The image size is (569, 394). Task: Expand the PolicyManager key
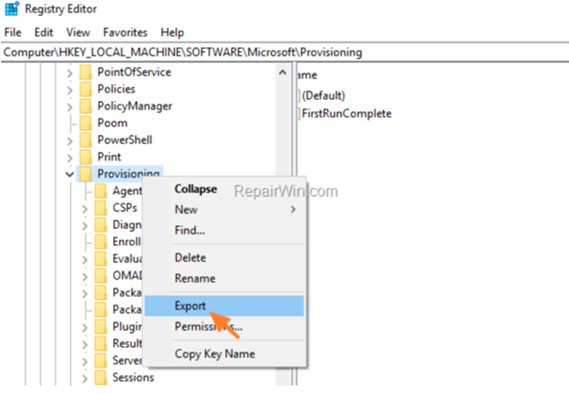tap(69, 107)
